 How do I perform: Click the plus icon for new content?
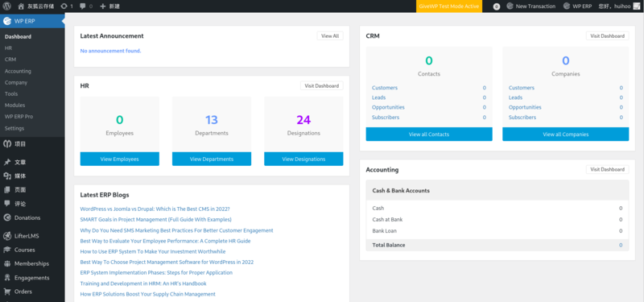point(103,6)
